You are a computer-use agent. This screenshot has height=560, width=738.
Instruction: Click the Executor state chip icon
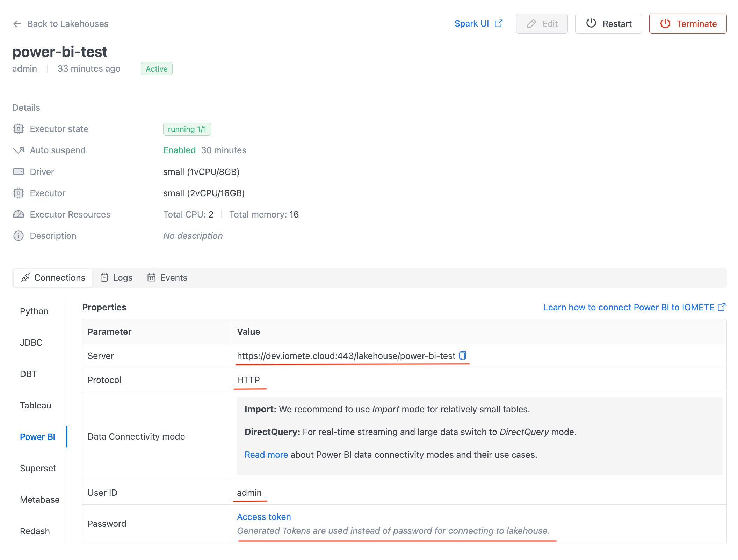click(19, 129)
